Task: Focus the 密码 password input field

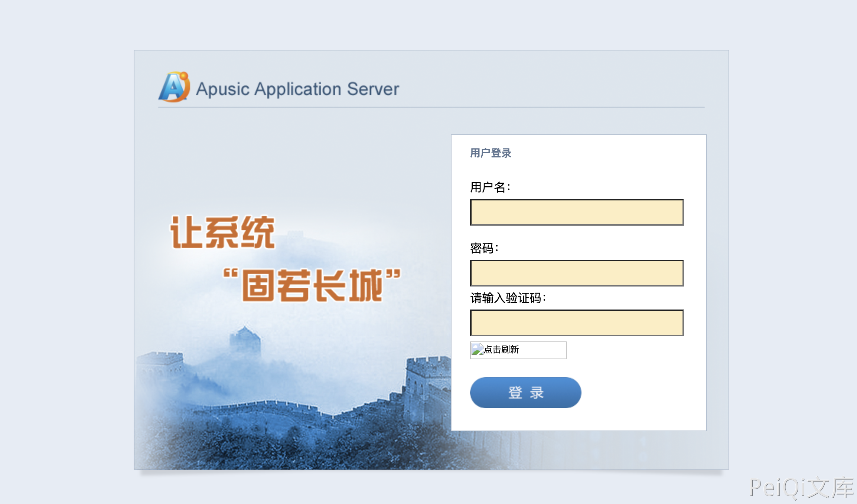Action: click(x=577, y=273)
